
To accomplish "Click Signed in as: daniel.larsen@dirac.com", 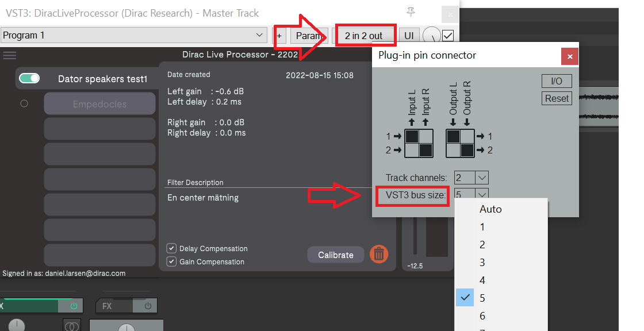I will point(64,273).
